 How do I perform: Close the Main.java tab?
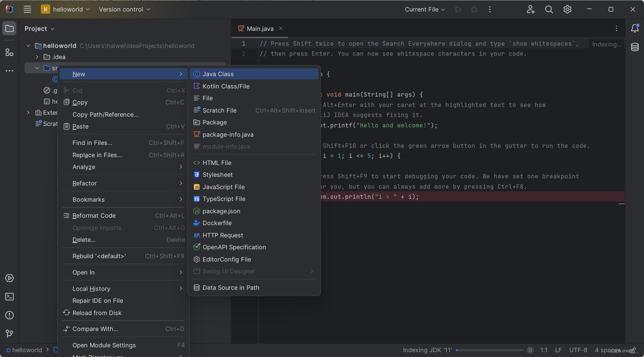click(x=281, y=28)
